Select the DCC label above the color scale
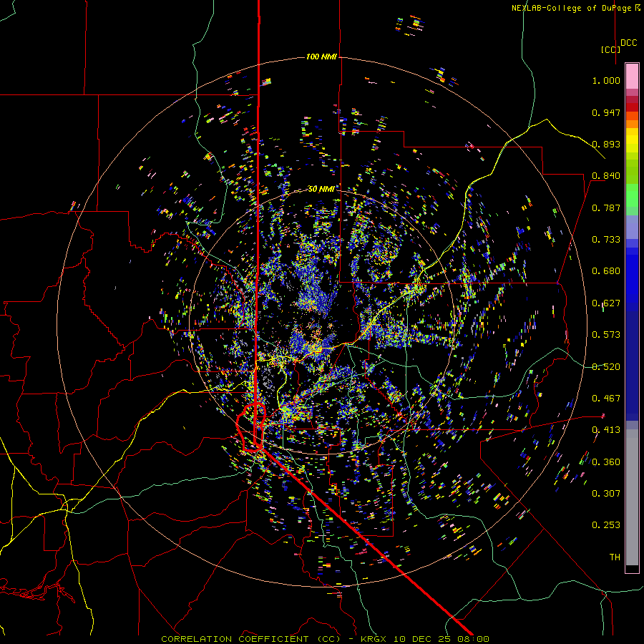This screenshot has height=644, width=644. coord(629,43)
